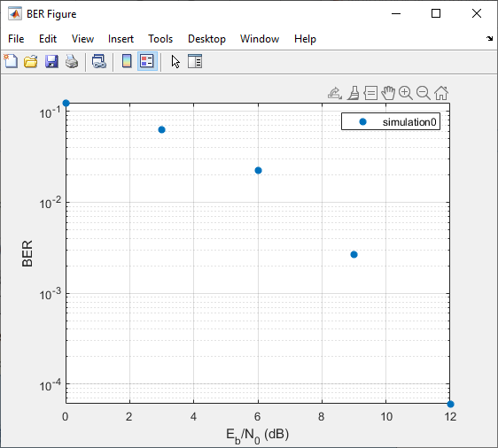Select the zoom in magnifier tool
The image size is (498, 448).
(x=406, y=93)
